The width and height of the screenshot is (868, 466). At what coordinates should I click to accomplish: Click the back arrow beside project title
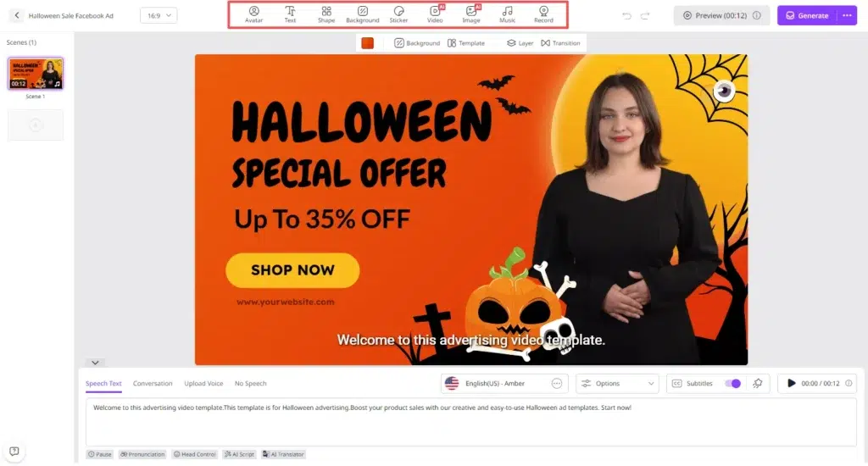coord(17,15)
